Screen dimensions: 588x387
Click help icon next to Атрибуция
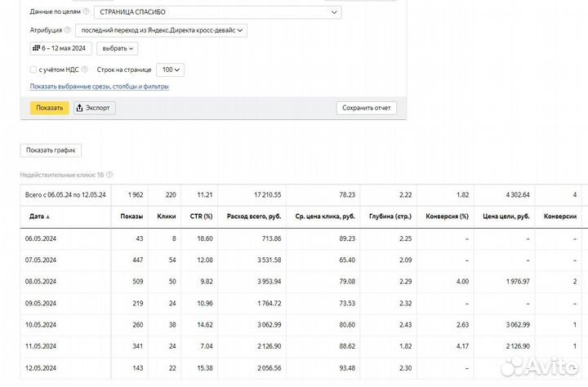click(x=68, y=30)
